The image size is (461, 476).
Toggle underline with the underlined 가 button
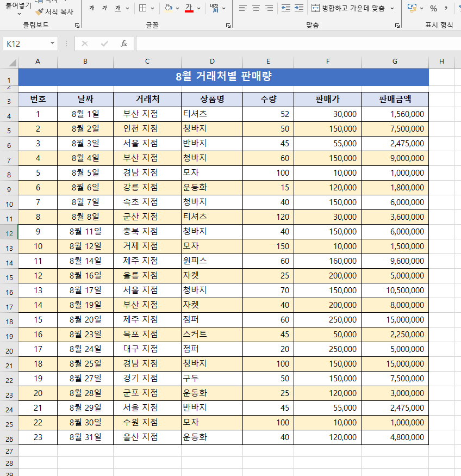coord(117,8)
